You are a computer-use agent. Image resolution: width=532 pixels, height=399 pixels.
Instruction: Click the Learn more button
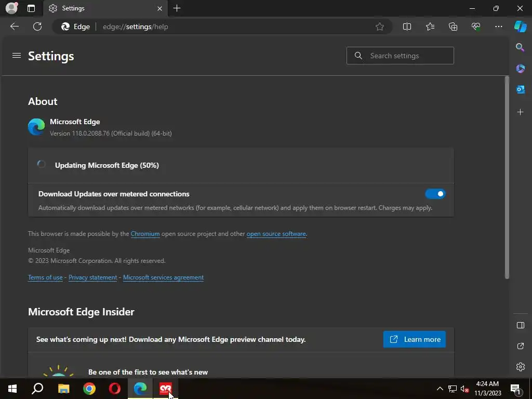coord(414,339)
